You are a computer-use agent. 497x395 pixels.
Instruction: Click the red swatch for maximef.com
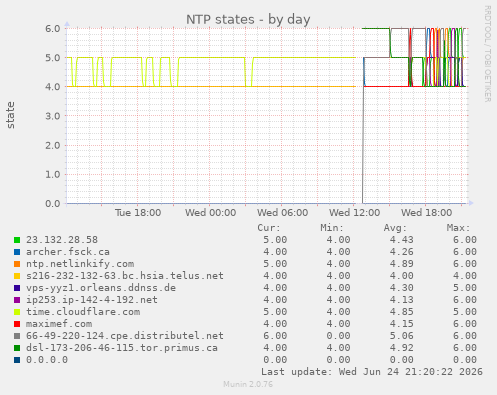(17, 324)
